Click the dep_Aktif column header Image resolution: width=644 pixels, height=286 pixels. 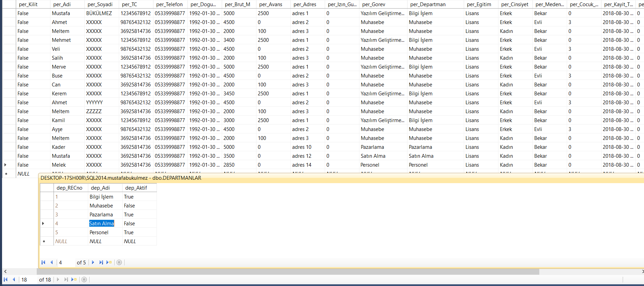[x=136, y=188]
